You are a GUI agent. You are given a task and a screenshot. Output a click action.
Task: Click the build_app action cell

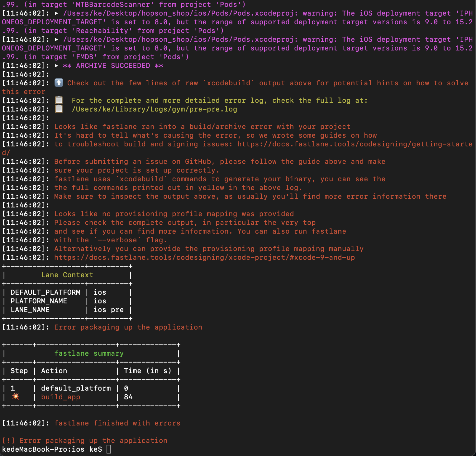tap(61, 397)
